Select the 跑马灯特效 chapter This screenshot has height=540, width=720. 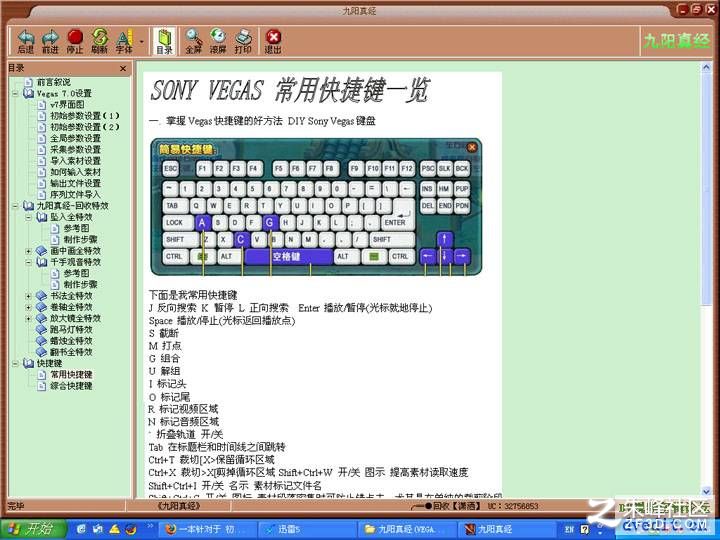coord(71,329)
